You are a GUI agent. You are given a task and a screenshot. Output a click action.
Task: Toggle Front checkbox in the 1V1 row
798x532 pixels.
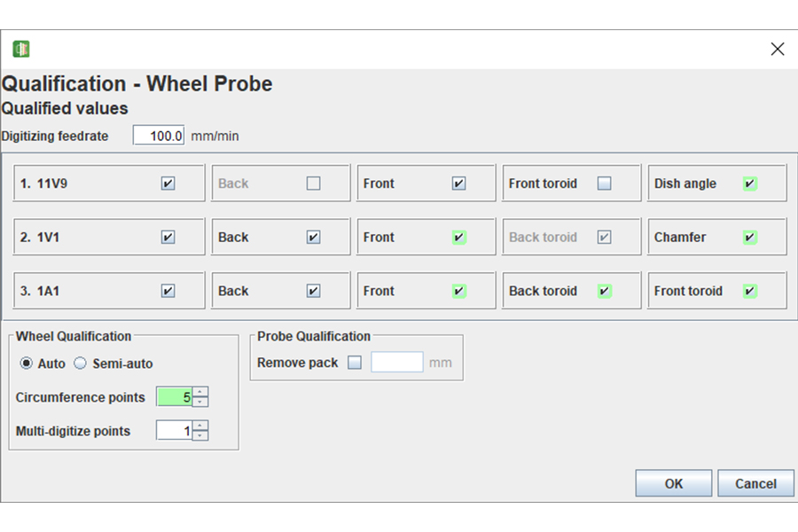[x=458, y=237]
